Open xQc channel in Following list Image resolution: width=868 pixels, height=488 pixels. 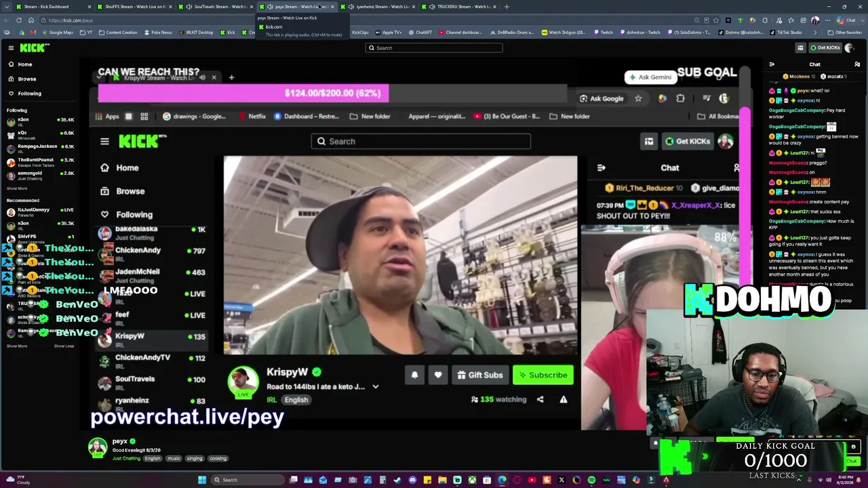(x=41, y=134)
